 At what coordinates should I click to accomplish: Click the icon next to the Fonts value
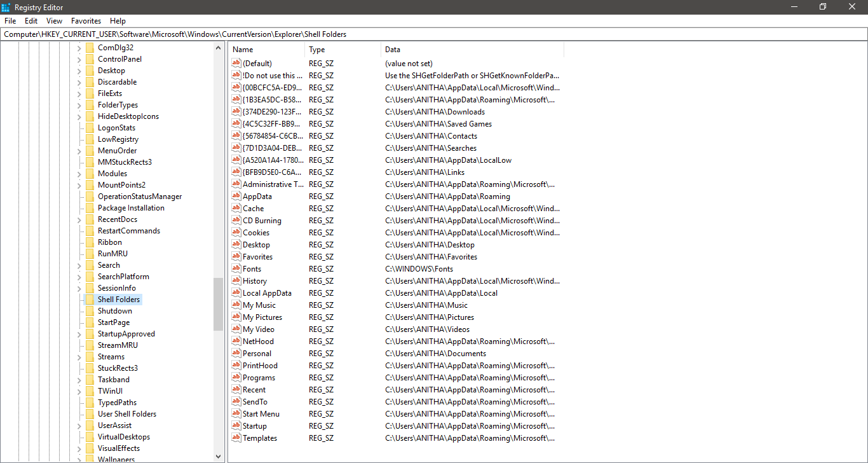236,269
